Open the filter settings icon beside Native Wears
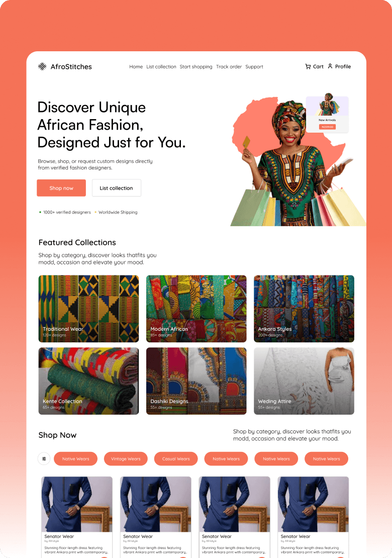Image resolution: width=392 pixels, height=558 pixels. pos(44,458)
